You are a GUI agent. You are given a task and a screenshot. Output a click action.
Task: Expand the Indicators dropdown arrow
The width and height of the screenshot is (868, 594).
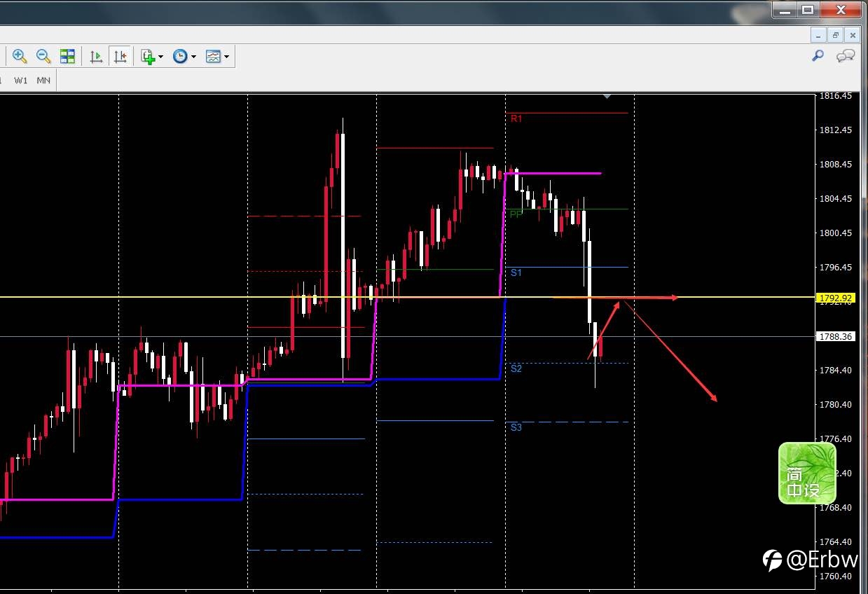click(x=161, y=57)
